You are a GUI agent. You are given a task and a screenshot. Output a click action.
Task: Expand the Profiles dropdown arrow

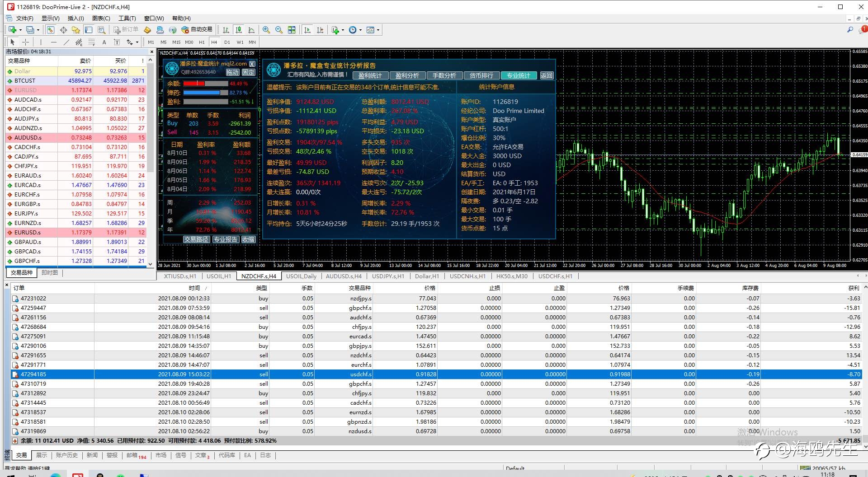38,30
